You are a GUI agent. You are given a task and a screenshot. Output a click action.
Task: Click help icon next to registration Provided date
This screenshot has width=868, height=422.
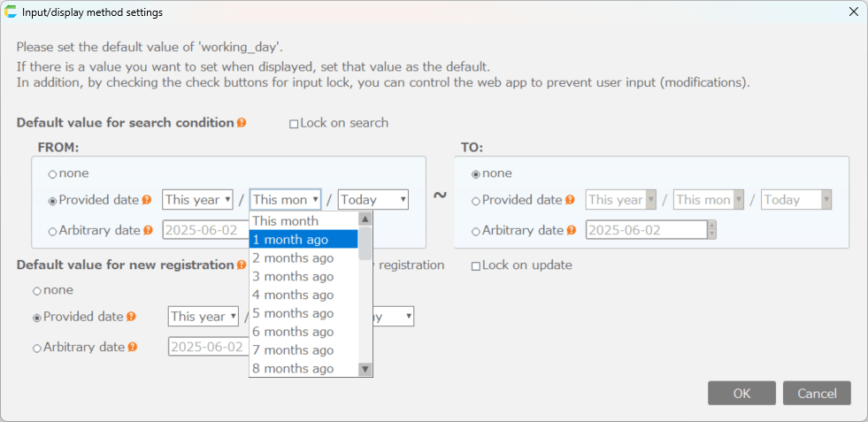click(131, 317)
